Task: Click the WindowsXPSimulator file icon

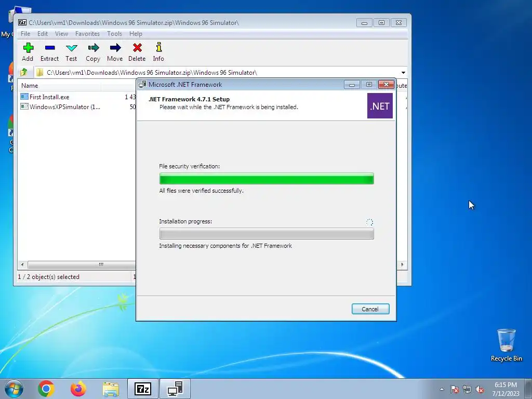Action: pos(24,107)
